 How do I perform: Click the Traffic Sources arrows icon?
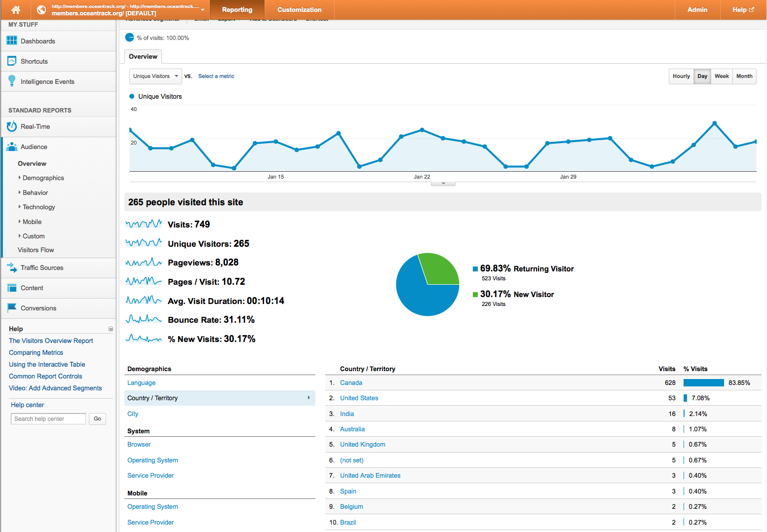coord(12,267)
